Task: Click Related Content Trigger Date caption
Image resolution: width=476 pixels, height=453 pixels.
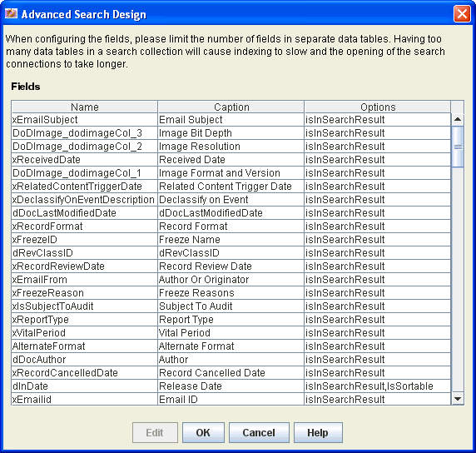Action: point(231,187)
